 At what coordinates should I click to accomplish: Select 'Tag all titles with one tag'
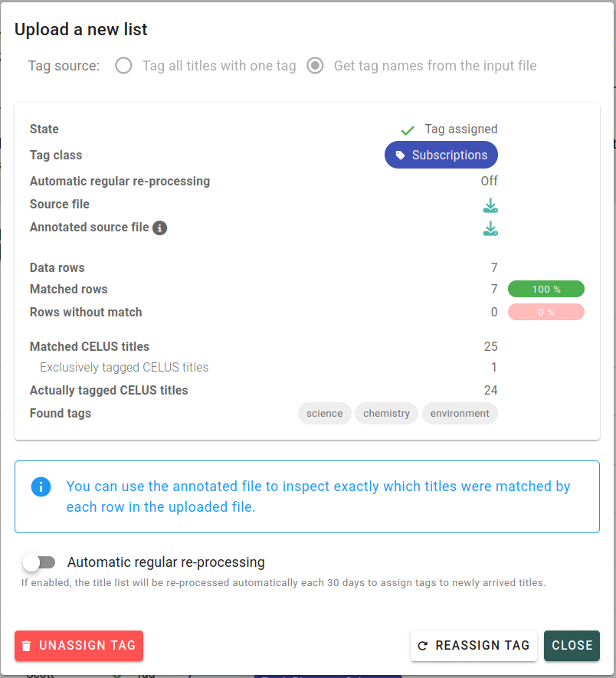tap(123, 66)
